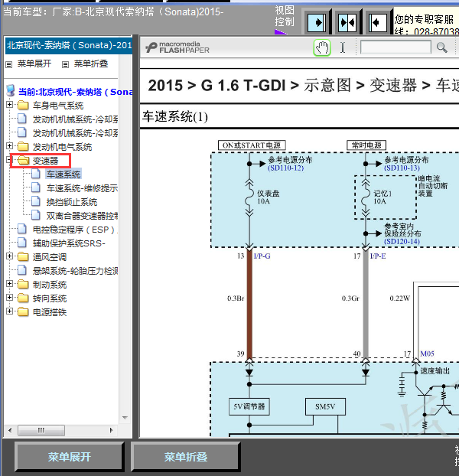The width and height of the screenshot is (459, 476).
Task: Click the right-arrow view control button
Action: [x=317, y=22]
